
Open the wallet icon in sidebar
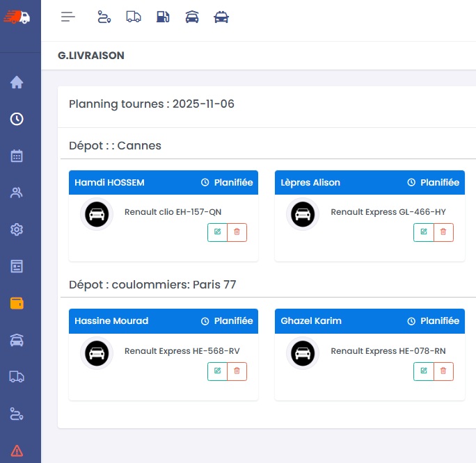pos(17,303)
